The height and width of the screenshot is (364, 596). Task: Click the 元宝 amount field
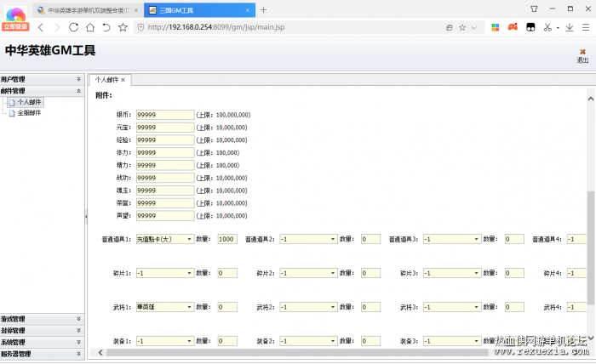coord(165,128)
